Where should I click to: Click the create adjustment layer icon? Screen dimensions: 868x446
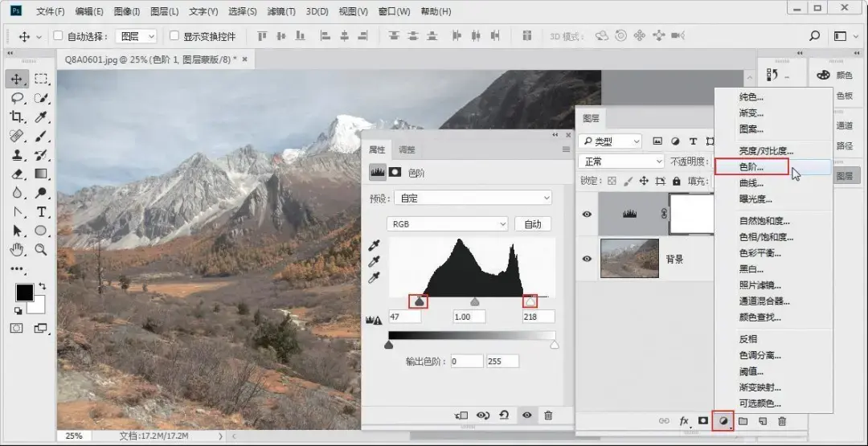point(723,421)
